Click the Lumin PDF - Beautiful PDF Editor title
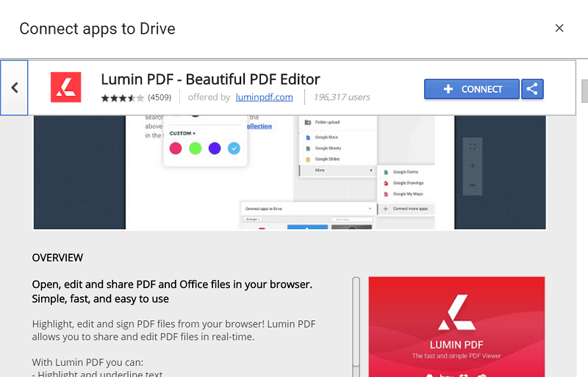This screenshot has height=377, width=588. (x=210, y=79)
